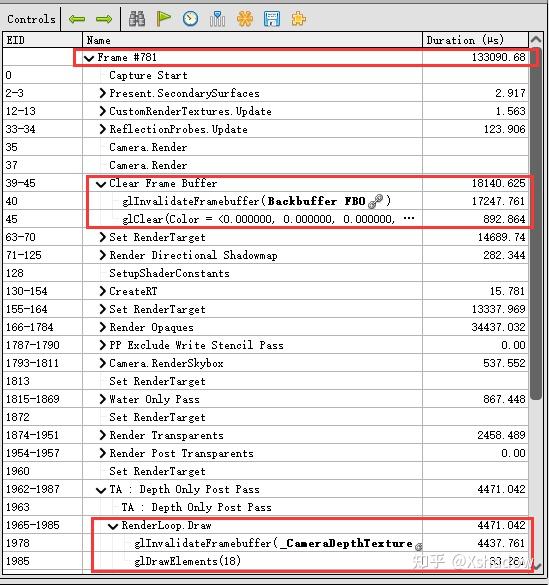The width and height of the screenshot is (549, 585).
Task: Save events with the floppy disk icon
Action: coord(272,19)
